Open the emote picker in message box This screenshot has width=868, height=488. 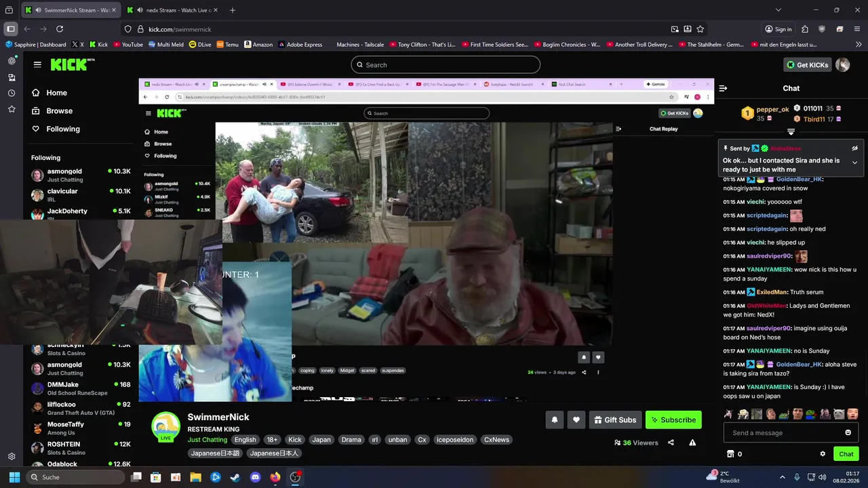point(848,432)
